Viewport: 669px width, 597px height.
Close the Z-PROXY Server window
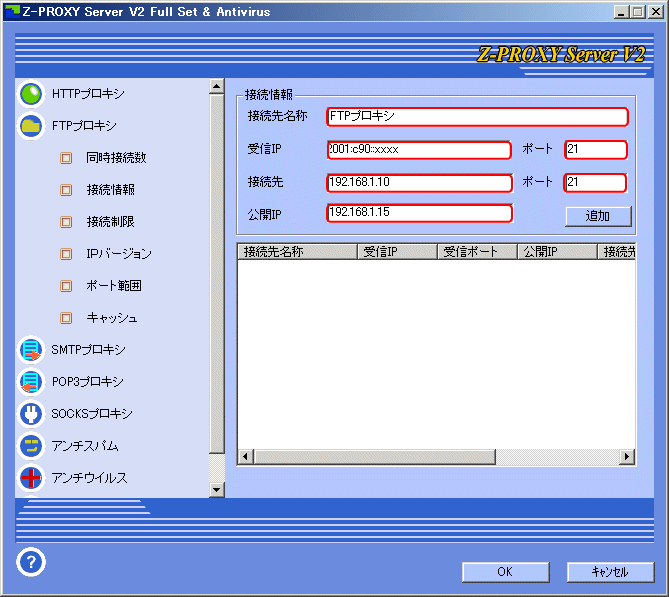click(655, 12)
